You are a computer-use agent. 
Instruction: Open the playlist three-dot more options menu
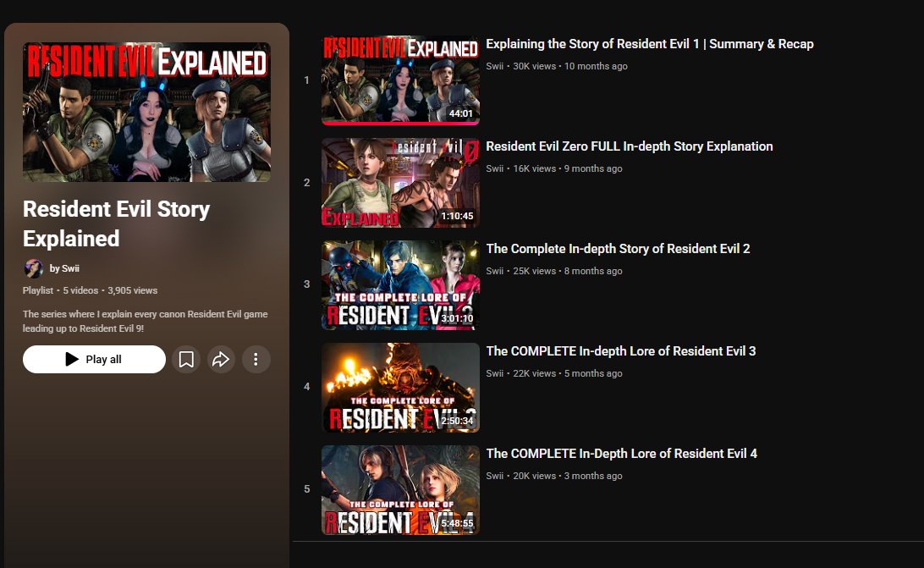point(256,359)
